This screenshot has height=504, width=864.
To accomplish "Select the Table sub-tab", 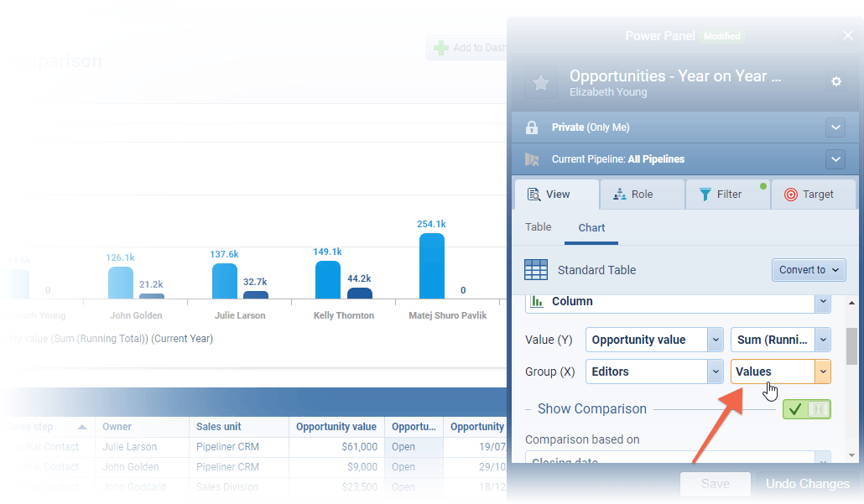I will coord(539,227).
